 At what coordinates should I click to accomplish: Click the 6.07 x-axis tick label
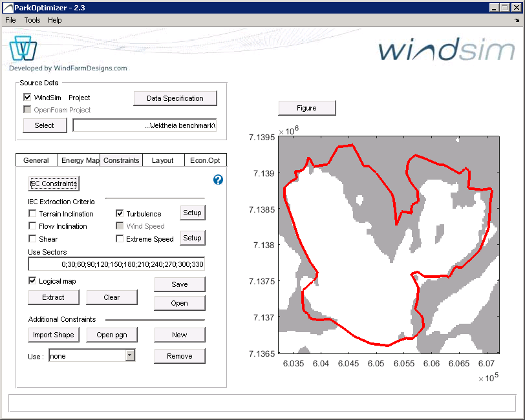486,363
